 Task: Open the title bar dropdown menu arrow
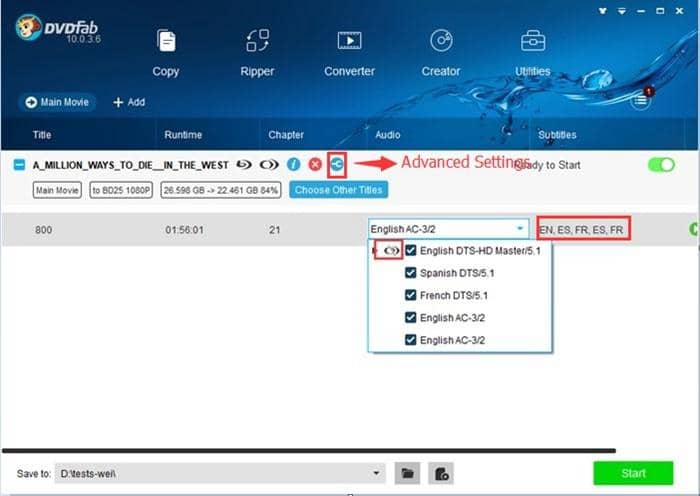click(x=622, y=11)
